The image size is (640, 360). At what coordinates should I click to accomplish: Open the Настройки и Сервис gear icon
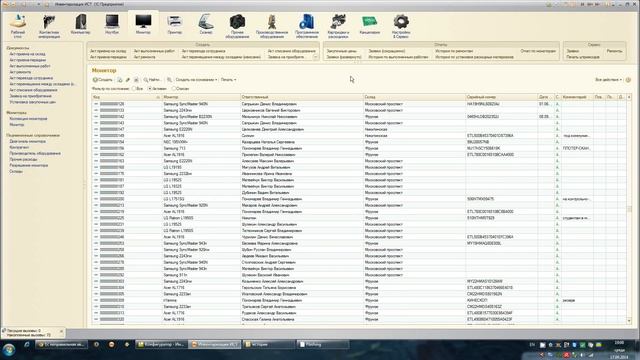(401, 26)
